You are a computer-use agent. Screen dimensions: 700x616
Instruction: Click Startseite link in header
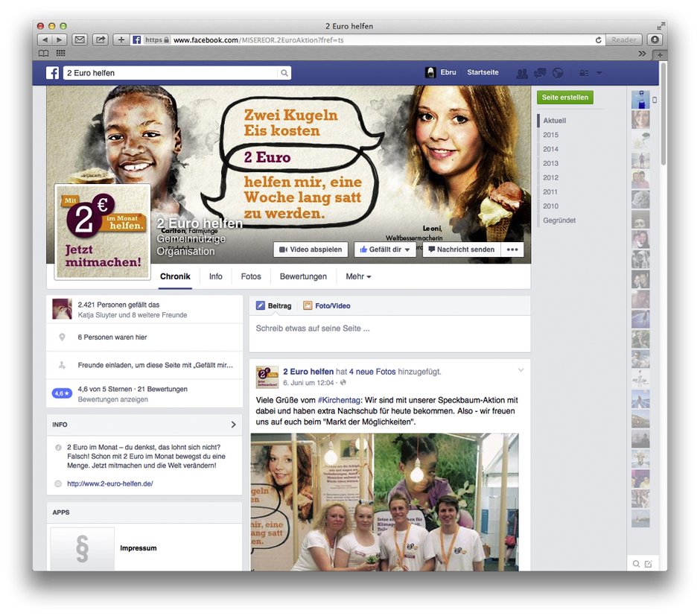click(x=483, y=72)
